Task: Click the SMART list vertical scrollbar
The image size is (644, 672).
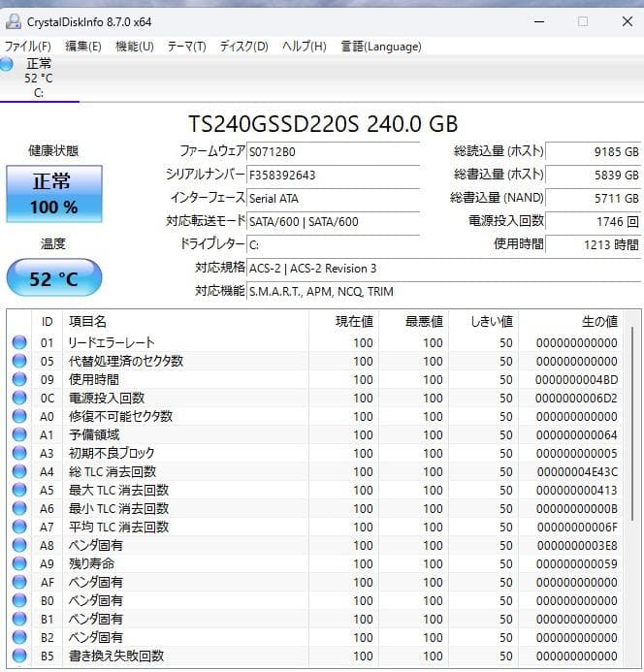Action: (633, 425)
